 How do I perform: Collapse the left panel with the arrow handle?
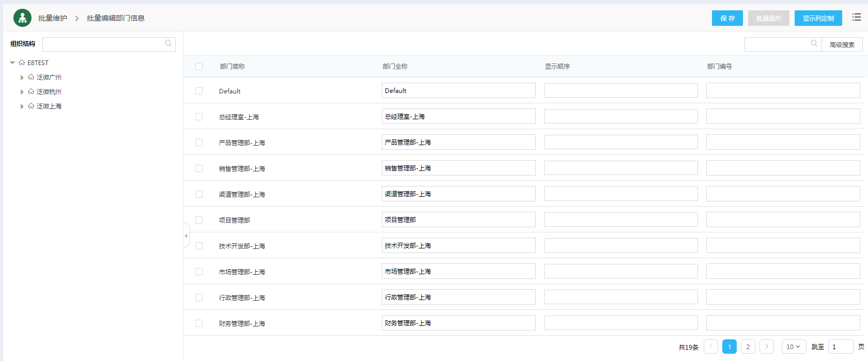click(186, 236)
